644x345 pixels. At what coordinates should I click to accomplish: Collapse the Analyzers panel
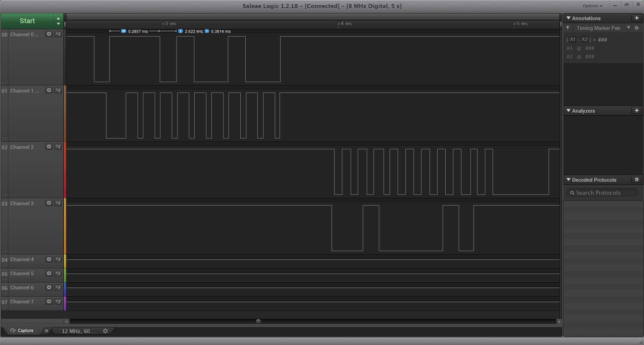pos(568,111)
